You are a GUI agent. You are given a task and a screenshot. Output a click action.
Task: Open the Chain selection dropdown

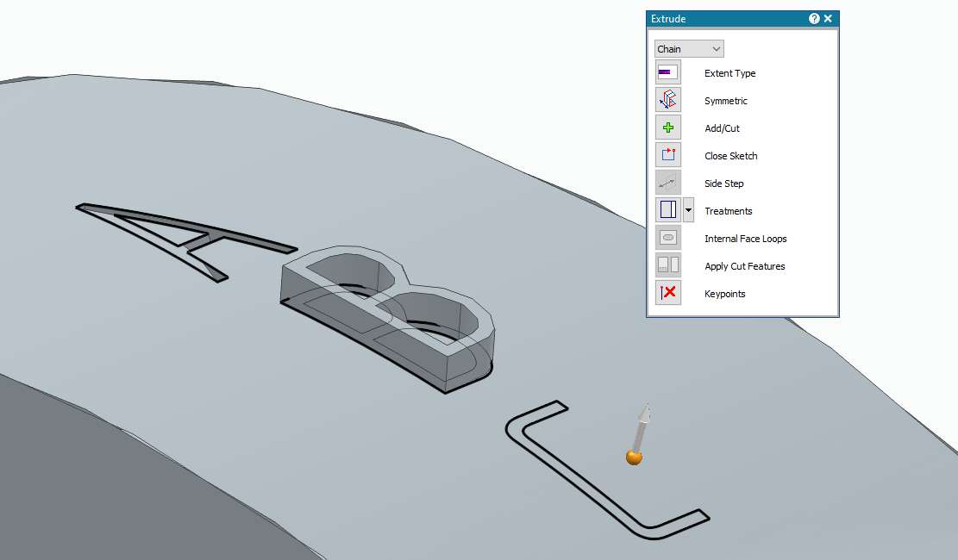coord(689,49)
